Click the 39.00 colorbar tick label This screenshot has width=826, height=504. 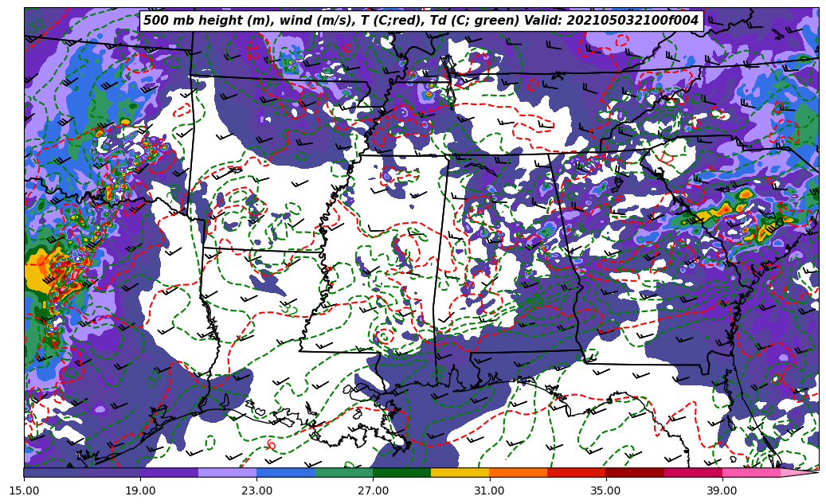[722, 490]
